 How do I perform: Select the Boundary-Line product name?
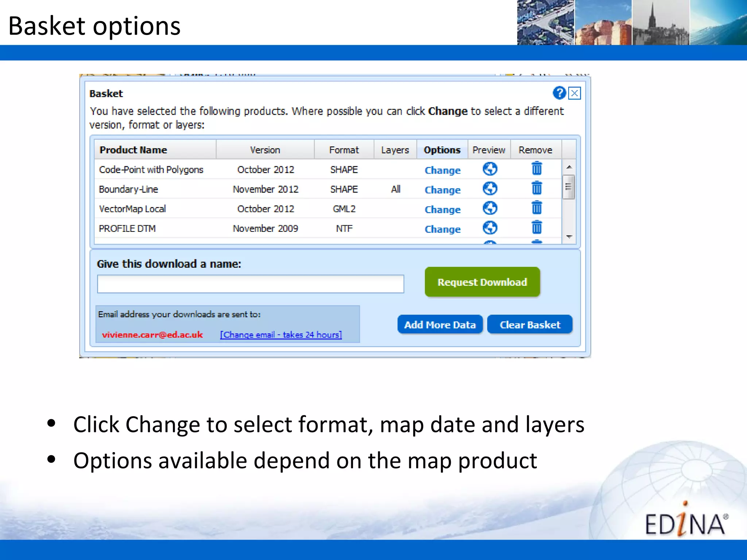point(128,189)
